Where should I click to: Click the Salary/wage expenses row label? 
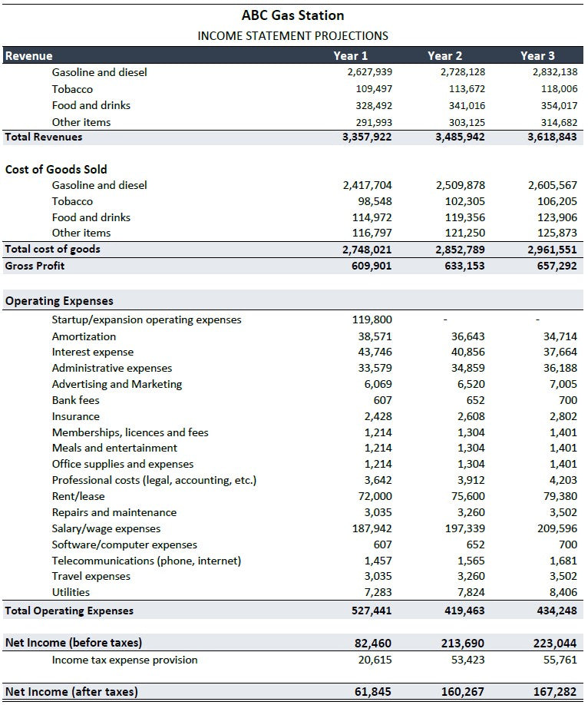[106, 528]
